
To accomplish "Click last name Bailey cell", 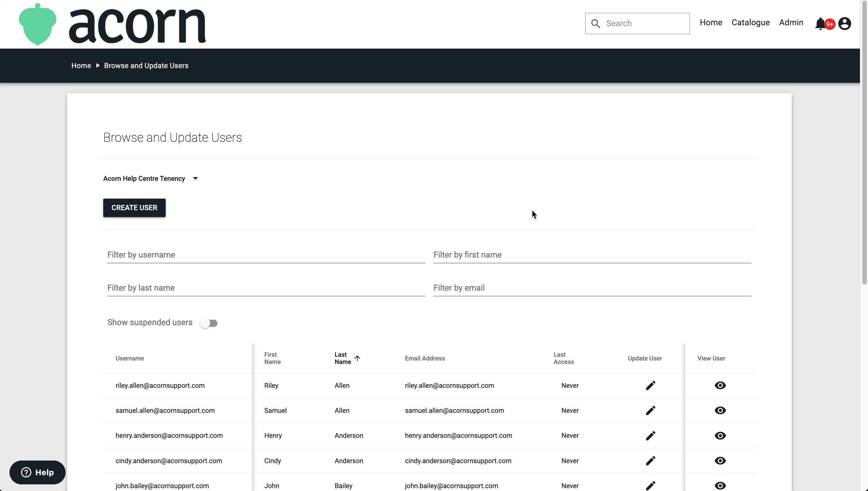I will [343, 486].
